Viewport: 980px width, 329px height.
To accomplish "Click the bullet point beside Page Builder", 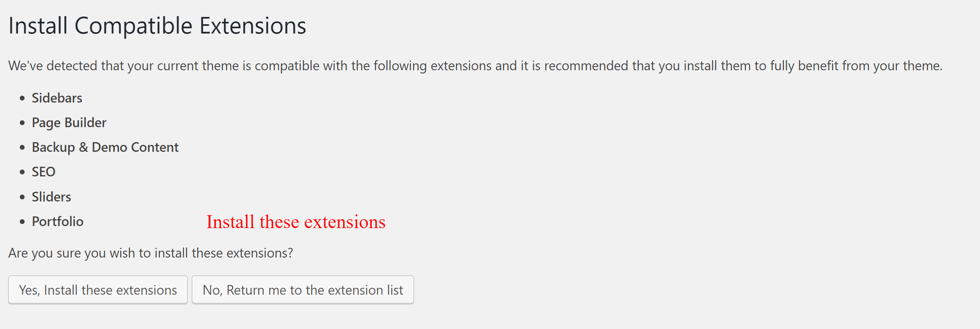I will click(22, 123).
